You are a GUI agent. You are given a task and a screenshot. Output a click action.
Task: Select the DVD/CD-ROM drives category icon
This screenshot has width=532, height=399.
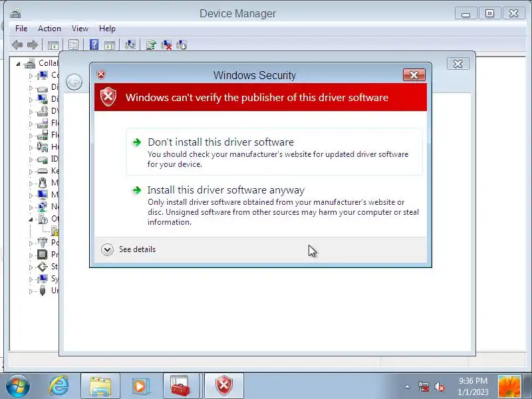point(43,111)
